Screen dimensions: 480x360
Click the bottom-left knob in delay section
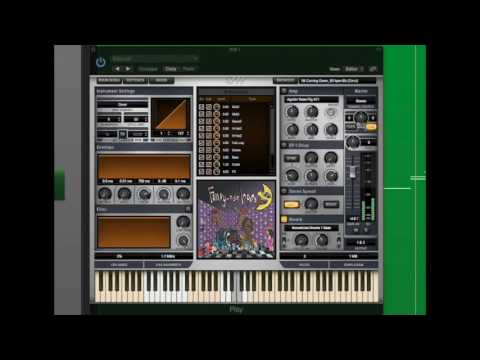(x=292, y=175)
